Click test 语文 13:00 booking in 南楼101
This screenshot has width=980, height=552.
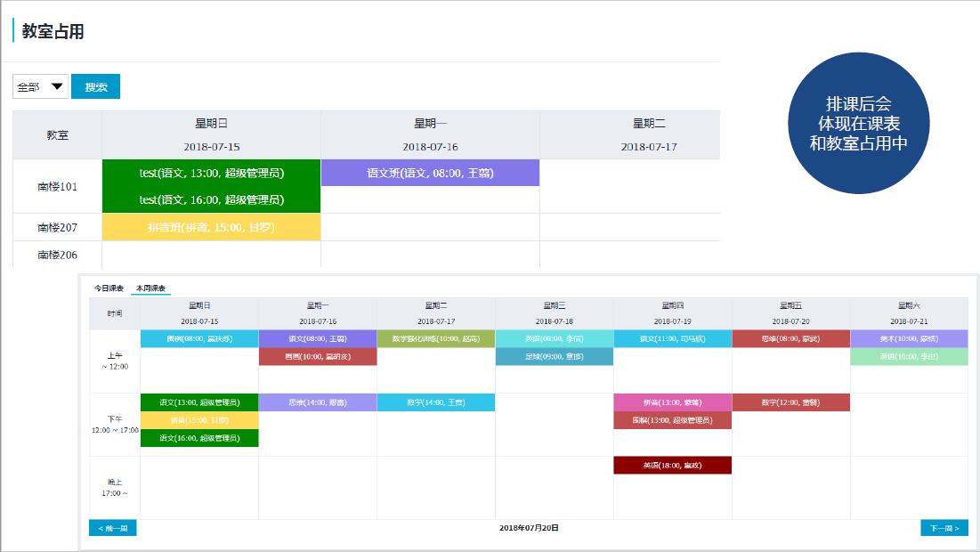(211, 173)
